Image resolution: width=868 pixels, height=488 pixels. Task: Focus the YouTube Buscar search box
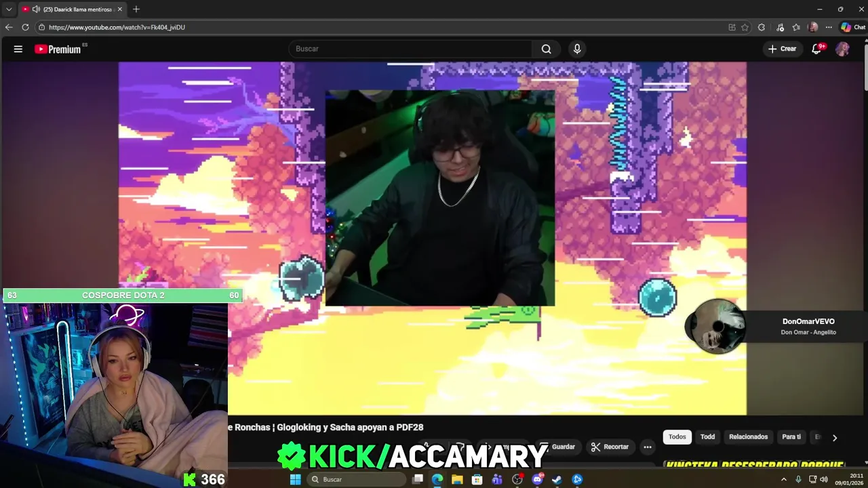tap(412, 49)
